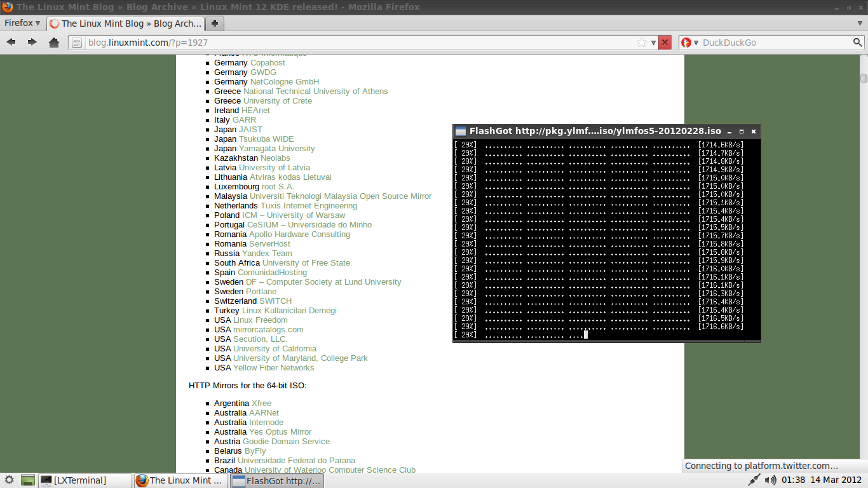Open a new tab with plus button
Viewport: 868px width, 488px height.
pos(215,24)
